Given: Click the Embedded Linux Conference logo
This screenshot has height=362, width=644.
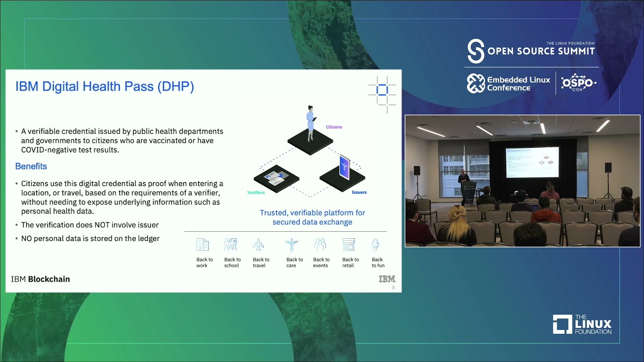Looking at the screenshot, I should tap(509, 83).
